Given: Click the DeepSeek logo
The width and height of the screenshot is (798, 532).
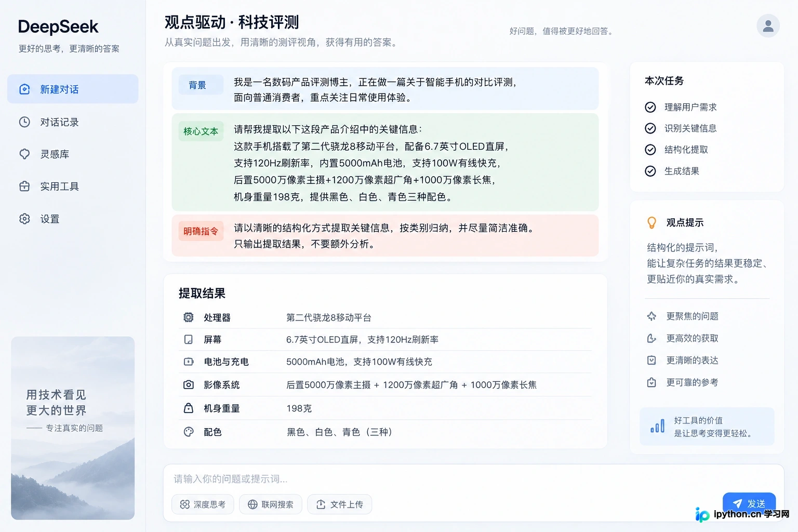Looking at the screenshot, I should point(58,27).
